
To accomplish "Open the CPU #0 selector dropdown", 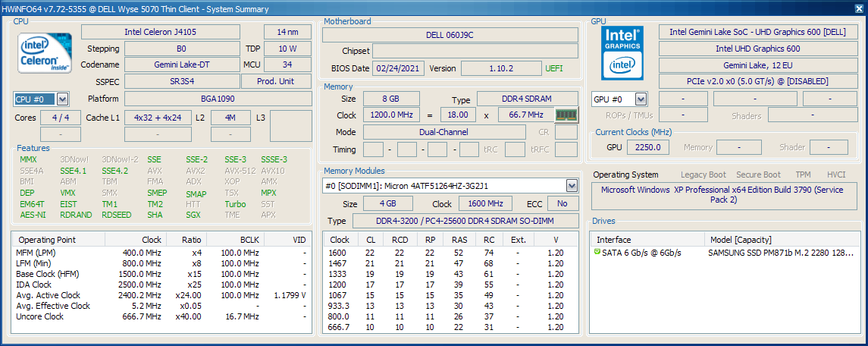I will pos(63,99).
